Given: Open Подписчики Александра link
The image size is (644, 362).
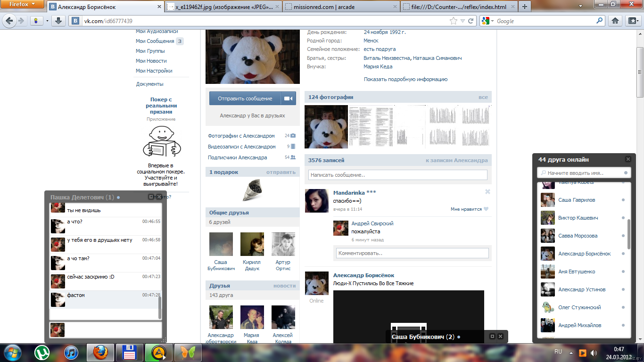Looking at the screenshot, I should 238,157.
